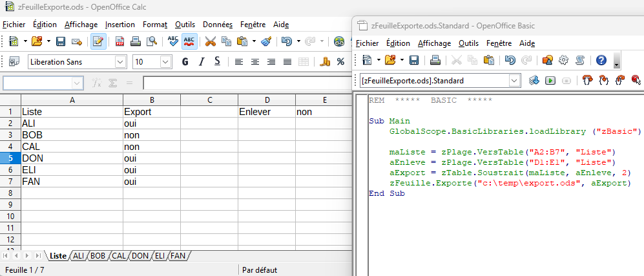Open the Undo history dropdown in Calc
This screenshot has height=276, width=644.
coord(298,41)
